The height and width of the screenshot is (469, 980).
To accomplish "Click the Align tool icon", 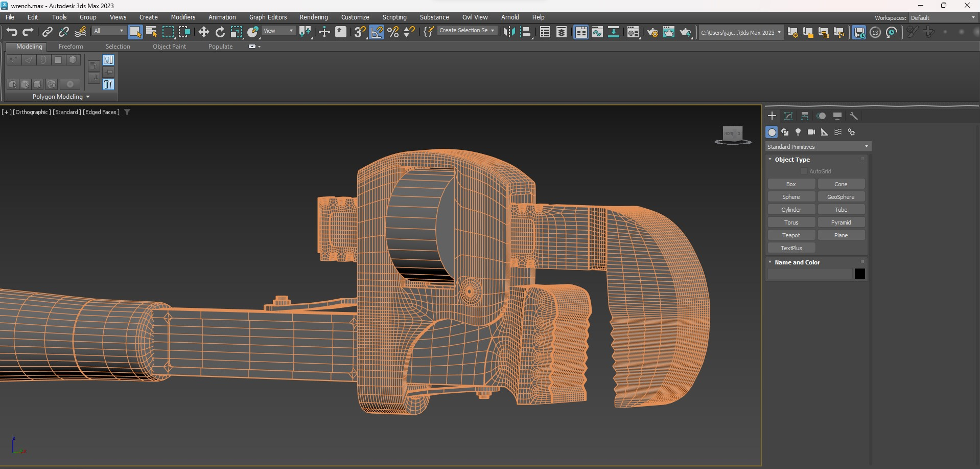I will pyautogui.click(x=525, y=32).
